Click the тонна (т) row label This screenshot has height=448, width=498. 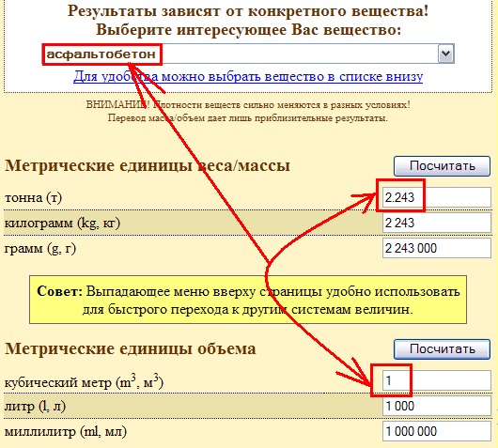click(x=33, y=198)
